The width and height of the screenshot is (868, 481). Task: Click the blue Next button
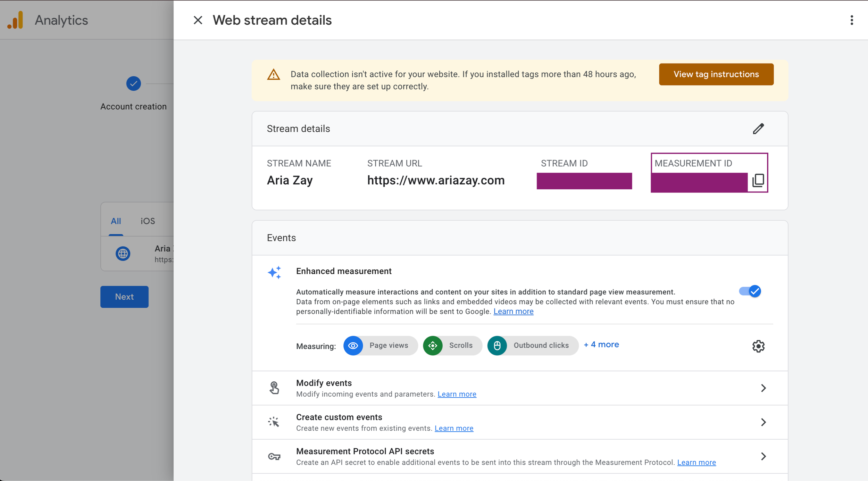pyautogui.click(x=124, y=297)
